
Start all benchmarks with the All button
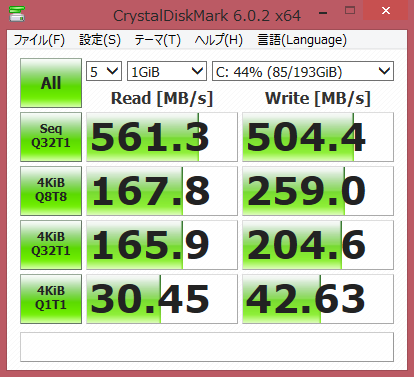click(x=51, y=83)
